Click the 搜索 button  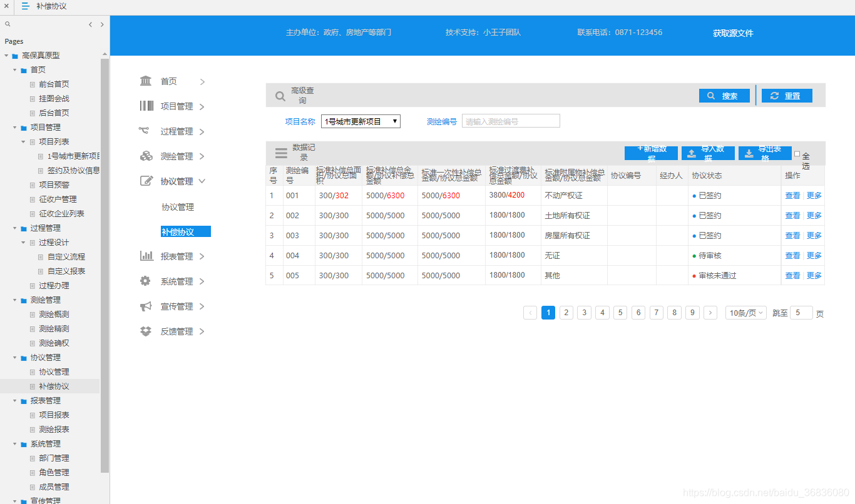[724, 96]
